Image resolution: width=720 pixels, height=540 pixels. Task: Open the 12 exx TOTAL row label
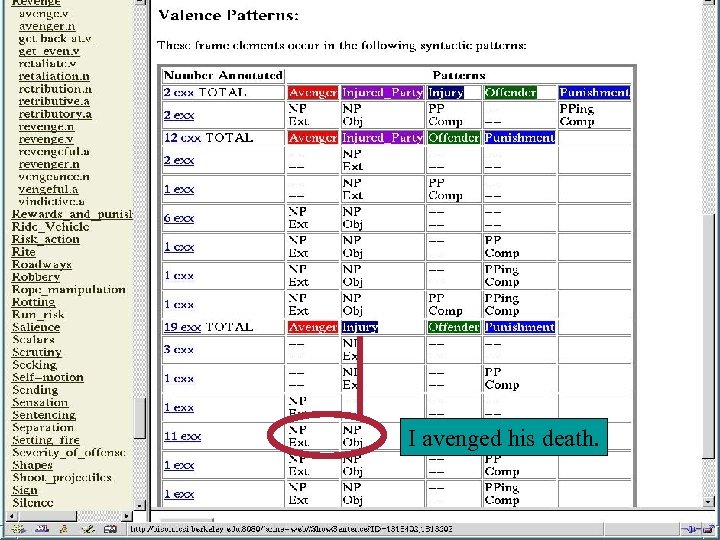tap(208, 138)
